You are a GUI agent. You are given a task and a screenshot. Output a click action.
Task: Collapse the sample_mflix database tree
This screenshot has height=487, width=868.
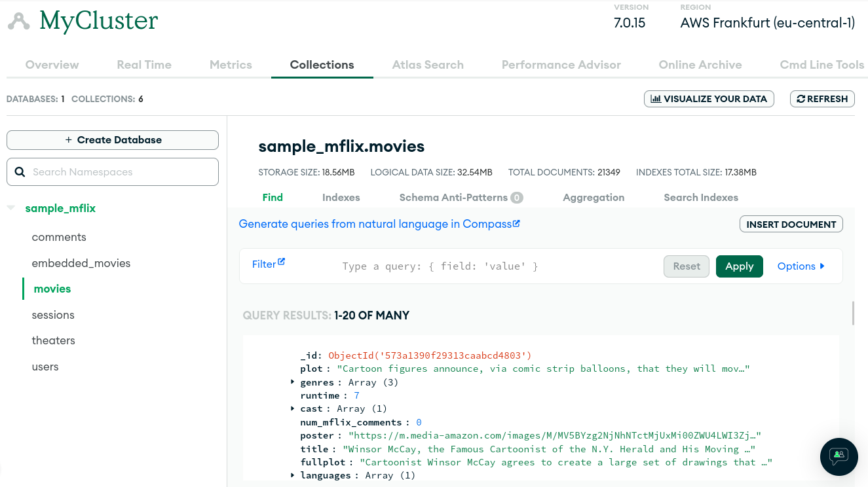[x=11, y=208]
